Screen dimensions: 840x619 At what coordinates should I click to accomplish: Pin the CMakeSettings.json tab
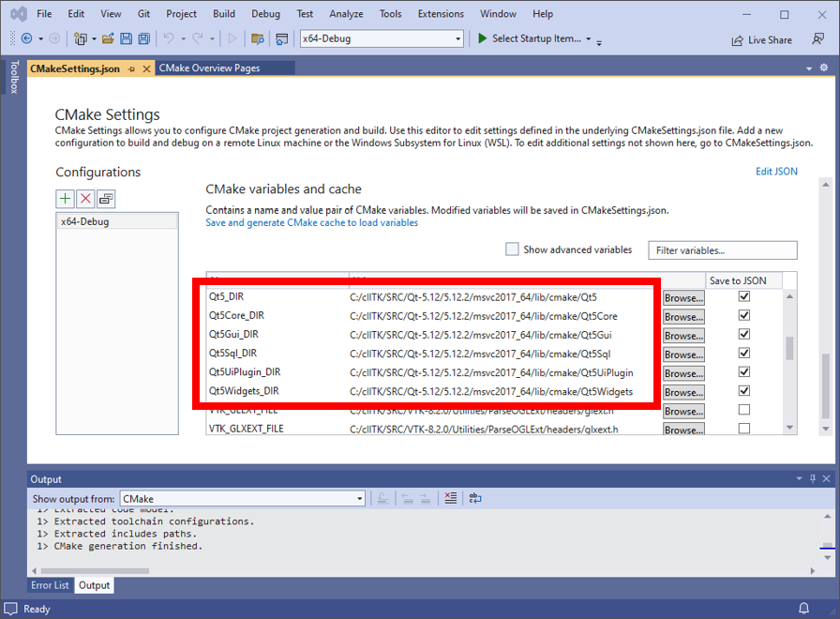point(131,69)
